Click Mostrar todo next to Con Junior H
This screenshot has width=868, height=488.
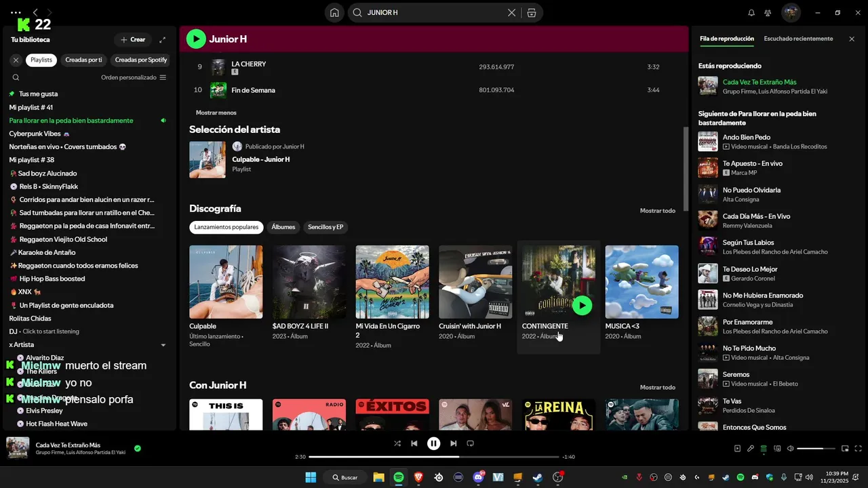coord(658,388)
